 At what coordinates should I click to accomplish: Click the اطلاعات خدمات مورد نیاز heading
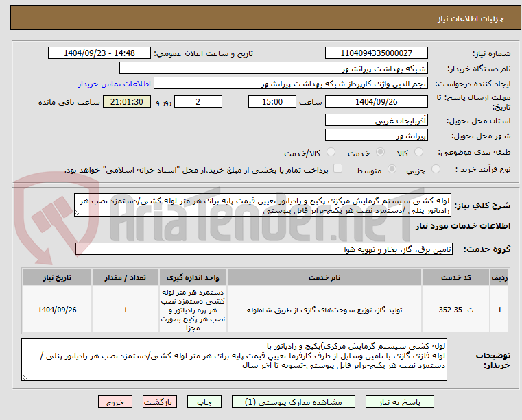click(463, 226)
